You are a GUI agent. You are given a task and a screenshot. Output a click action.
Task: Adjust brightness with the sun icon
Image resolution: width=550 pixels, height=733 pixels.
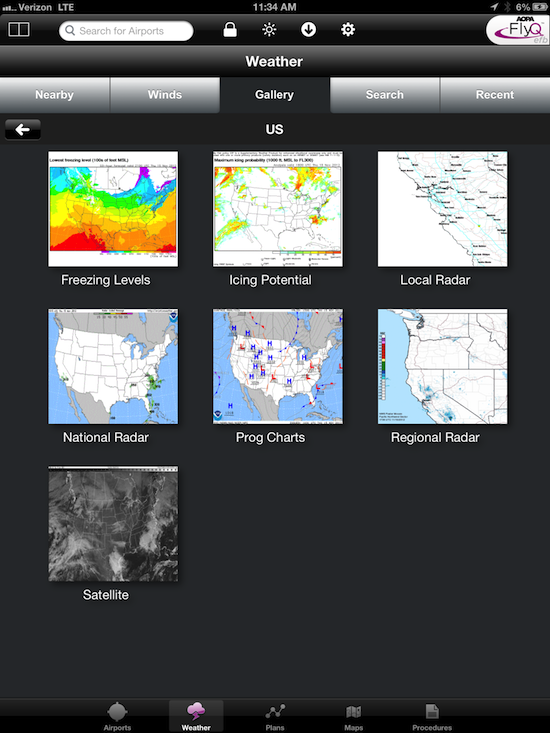click(x=269, y=30)
